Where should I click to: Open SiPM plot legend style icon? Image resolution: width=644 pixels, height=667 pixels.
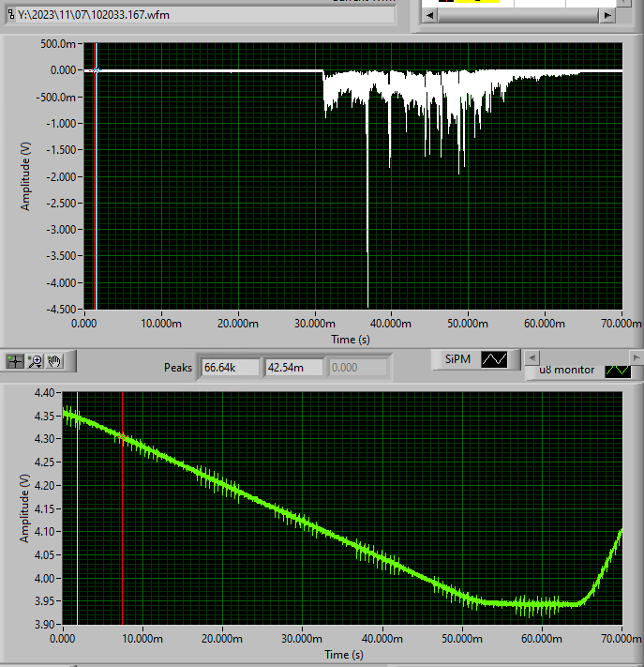494,359
